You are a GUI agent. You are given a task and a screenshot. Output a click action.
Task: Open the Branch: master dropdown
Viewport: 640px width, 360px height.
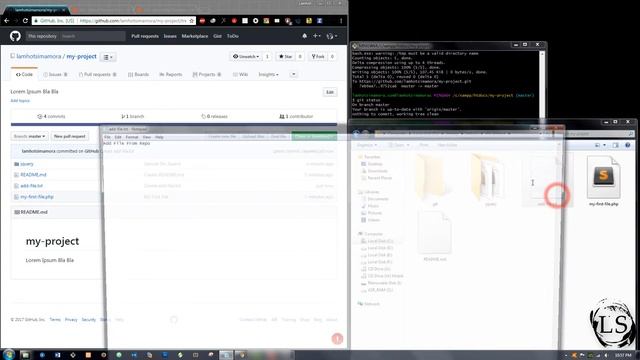click(x=29, y=136)
